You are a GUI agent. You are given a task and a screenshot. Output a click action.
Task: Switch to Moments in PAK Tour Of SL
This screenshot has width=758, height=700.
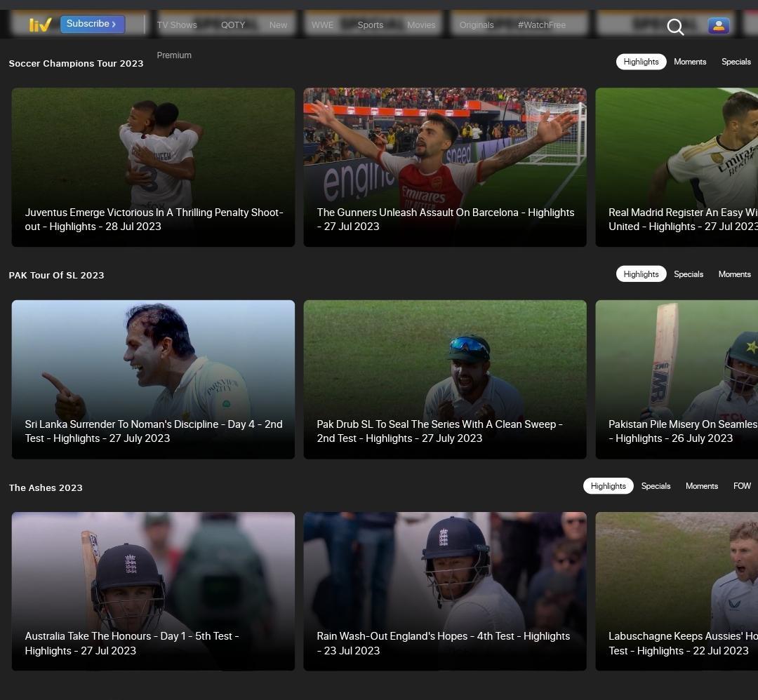[x=734, y=274]
